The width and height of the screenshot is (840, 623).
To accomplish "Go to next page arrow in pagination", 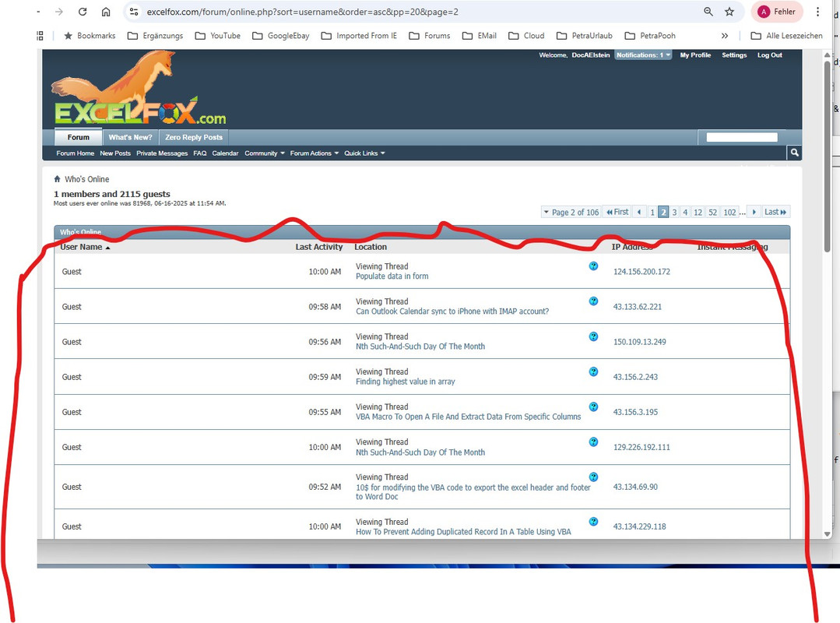I will (754, 212).
